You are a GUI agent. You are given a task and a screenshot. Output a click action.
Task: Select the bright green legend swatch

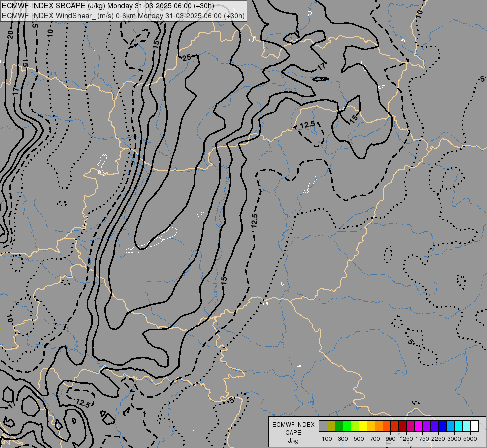[x=347, y=426]
